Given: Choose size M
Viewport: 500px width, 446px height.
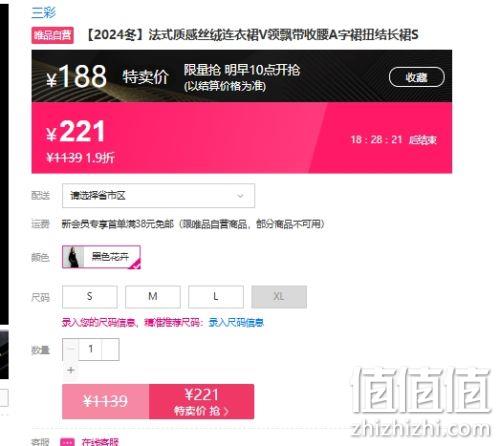Looking at the screenshot, I should coord(153,297).
